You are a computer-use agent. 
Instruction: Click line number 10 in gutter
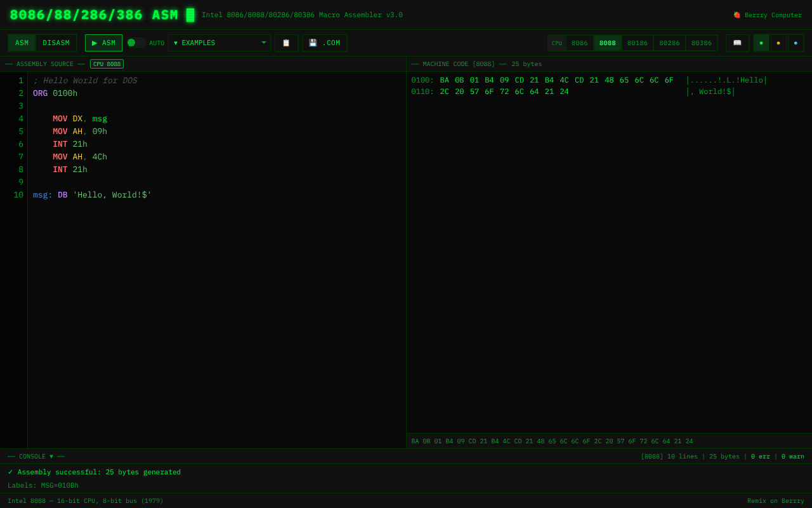coord(18,195)
